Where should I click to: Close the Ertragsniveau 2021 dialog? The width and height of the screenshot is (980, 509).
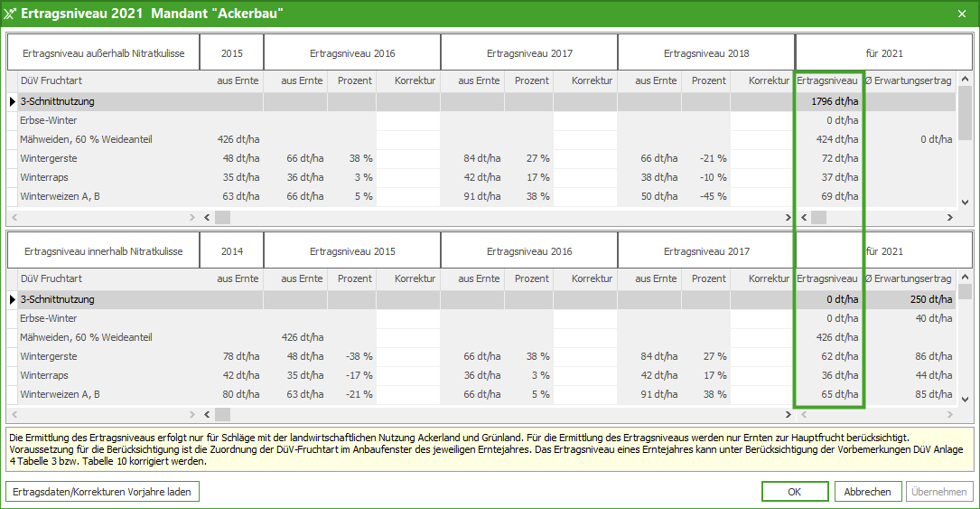coord(961,14)
